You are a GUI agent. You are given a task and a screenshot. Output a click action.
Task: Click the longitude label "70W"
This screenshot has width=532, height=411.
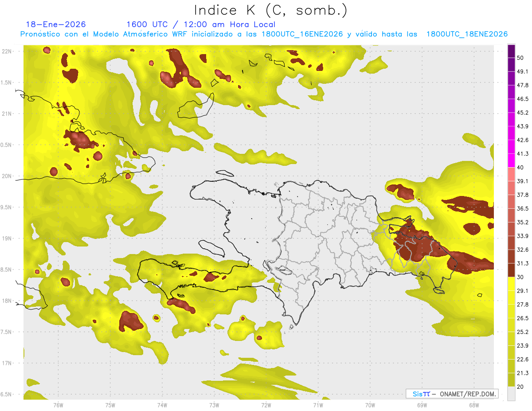370,405
